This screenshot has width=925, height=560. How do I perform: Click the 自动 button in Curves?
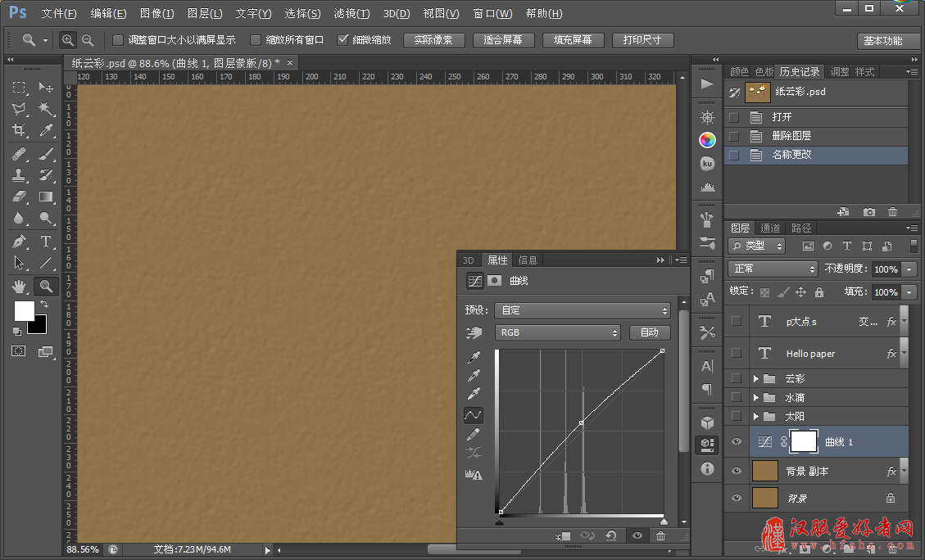[650, 332]
